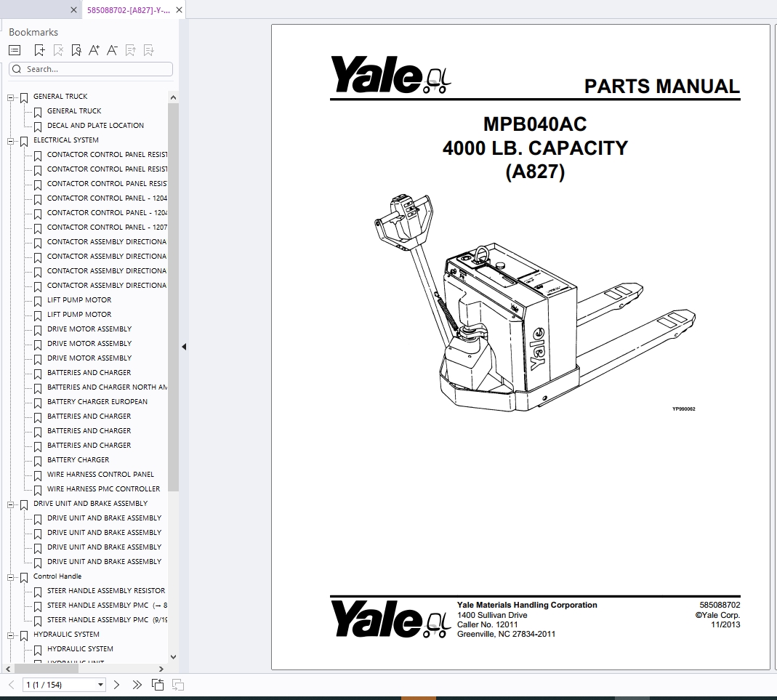Click the bookmarks scroll right arrow
The width and height of the screenshot is (777, 700).
[x=161, y=669]
